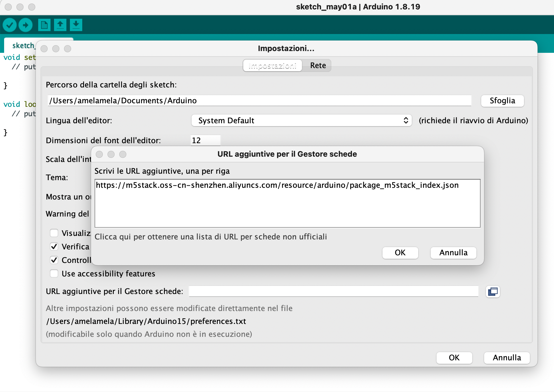Save the sketch with the down-arrow icon
554x392 pixels.
[76, 25]
